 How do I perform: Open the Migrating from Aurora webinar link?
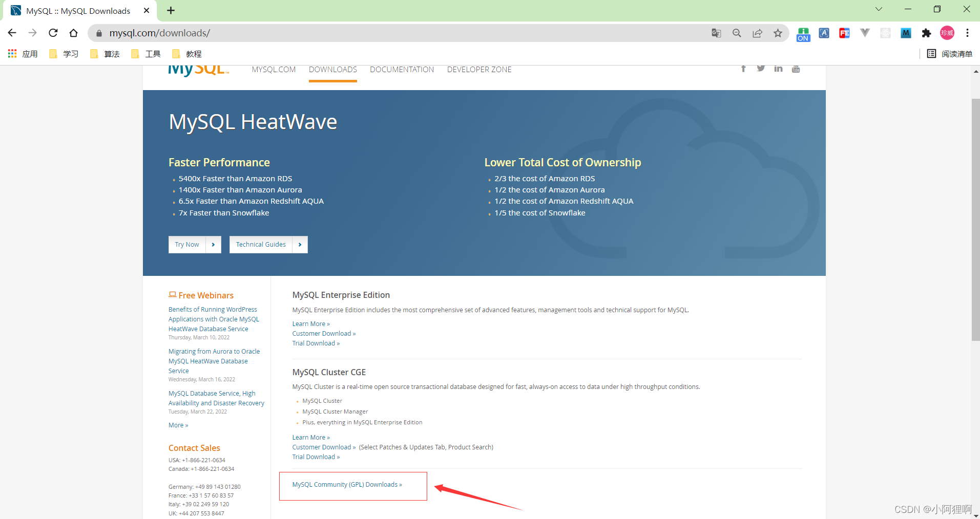point(214,361)
